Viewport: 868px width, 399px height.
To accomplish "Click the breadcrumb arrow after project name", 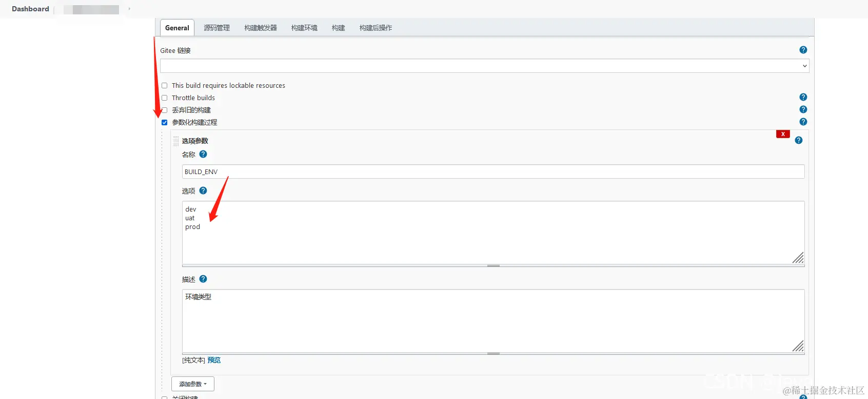I will pos(129,9).
